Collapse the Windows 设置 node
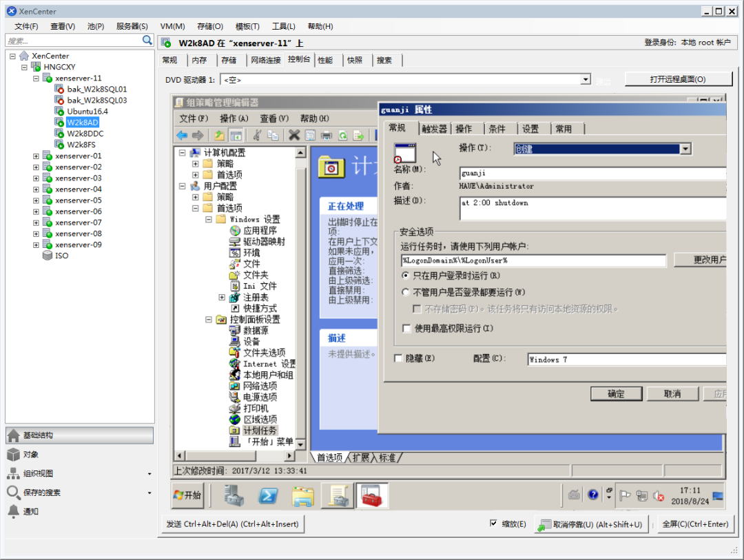Screen dimensions: 744x560 [x=209, y=219]
